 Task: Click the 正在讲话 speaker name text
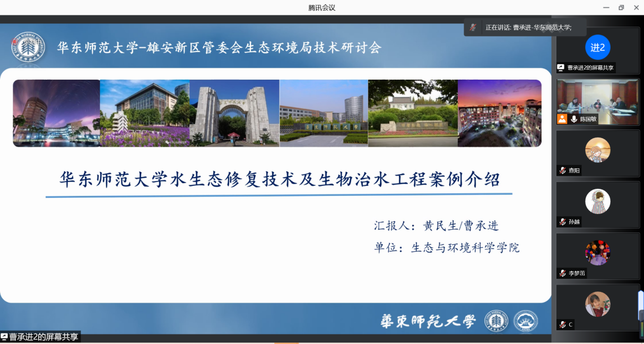pos(528,28)
